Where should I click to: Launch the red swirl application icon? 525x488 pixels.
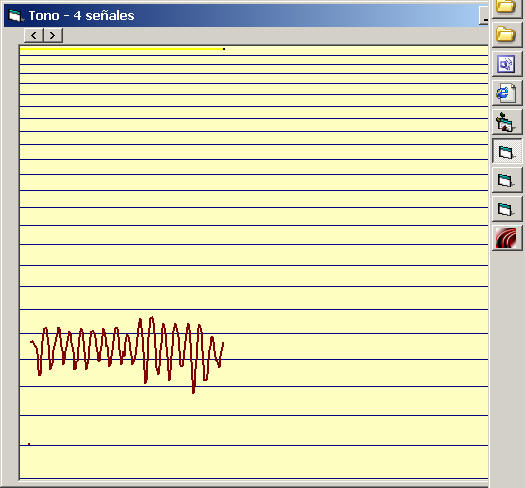pyautogui.click(x=507, y=238)
